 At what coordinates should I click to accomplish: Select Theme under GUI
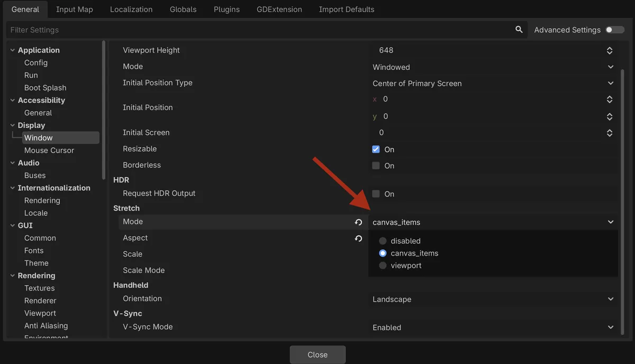(x=37, y=263)
